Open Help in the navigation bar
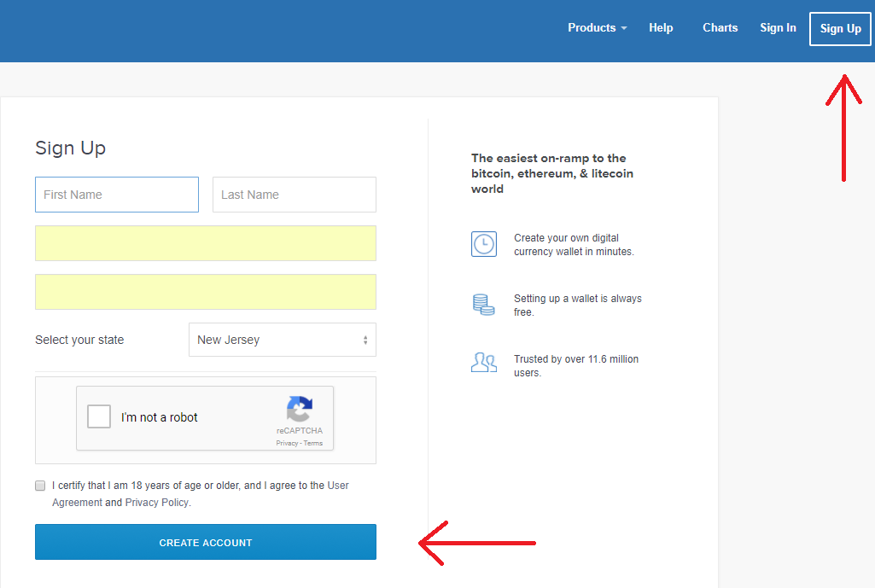 (661, 28)
